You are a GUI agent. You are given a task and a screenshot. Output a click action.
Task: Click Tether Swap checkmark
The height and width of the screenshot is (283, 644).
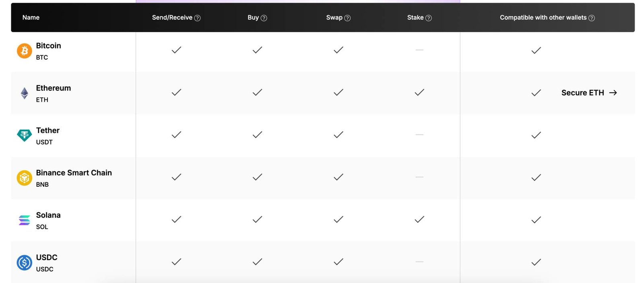tap(339, 134)
